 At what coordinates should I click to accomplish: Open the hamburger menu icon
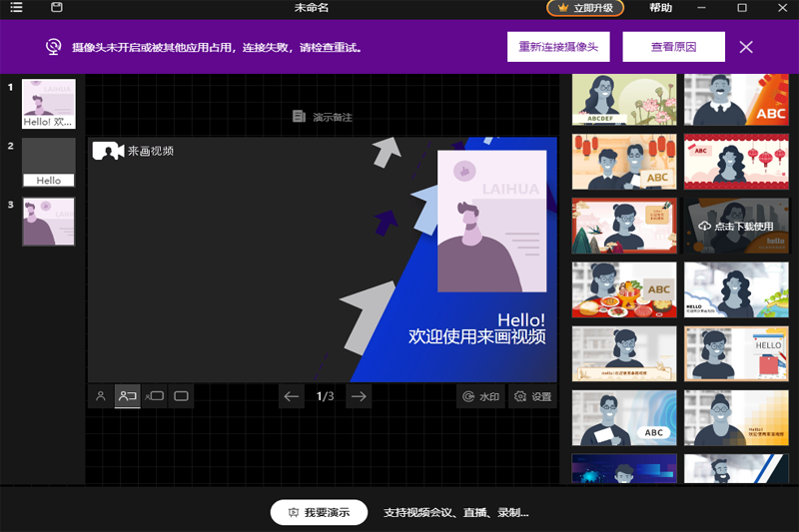16,8
